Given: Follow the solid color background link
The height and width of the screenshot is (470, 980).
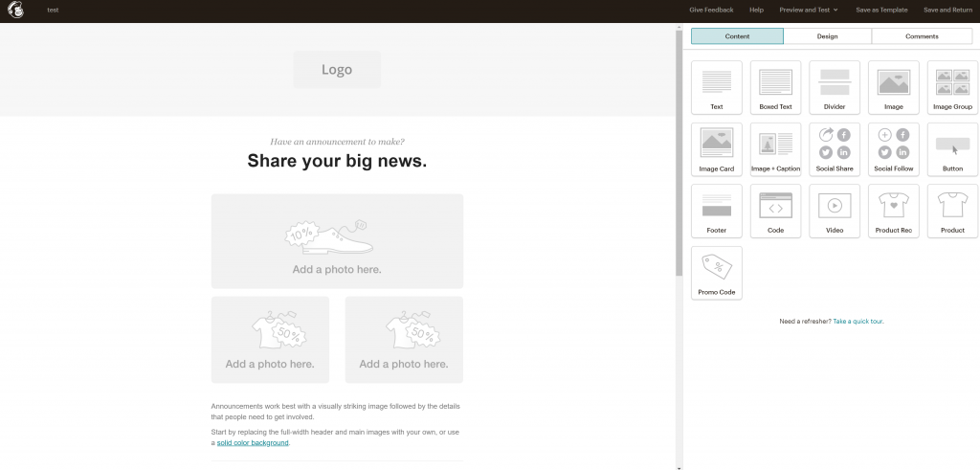Looking at the screenshot, I should tap(253, 442).
